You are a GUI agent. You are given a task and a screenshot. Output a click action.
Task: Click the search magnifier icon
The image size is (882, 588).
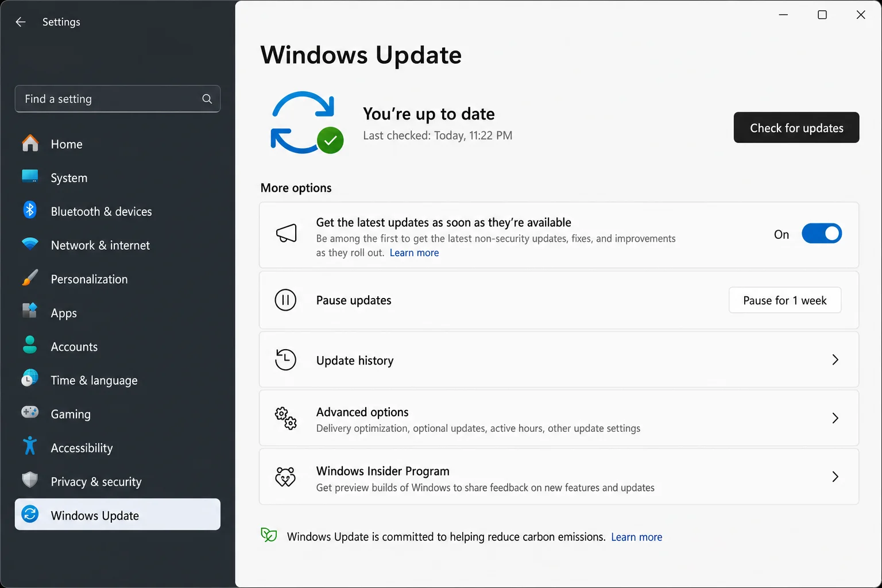pyautogui.click(x=207, y=99)
